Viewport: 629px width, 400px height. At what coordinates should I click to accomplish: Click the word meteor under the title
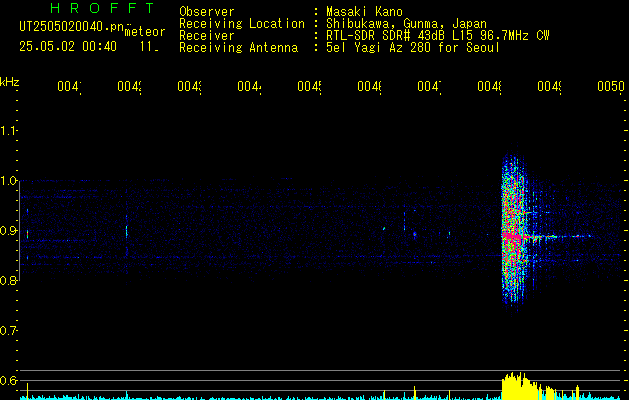(x=145, y=32)
